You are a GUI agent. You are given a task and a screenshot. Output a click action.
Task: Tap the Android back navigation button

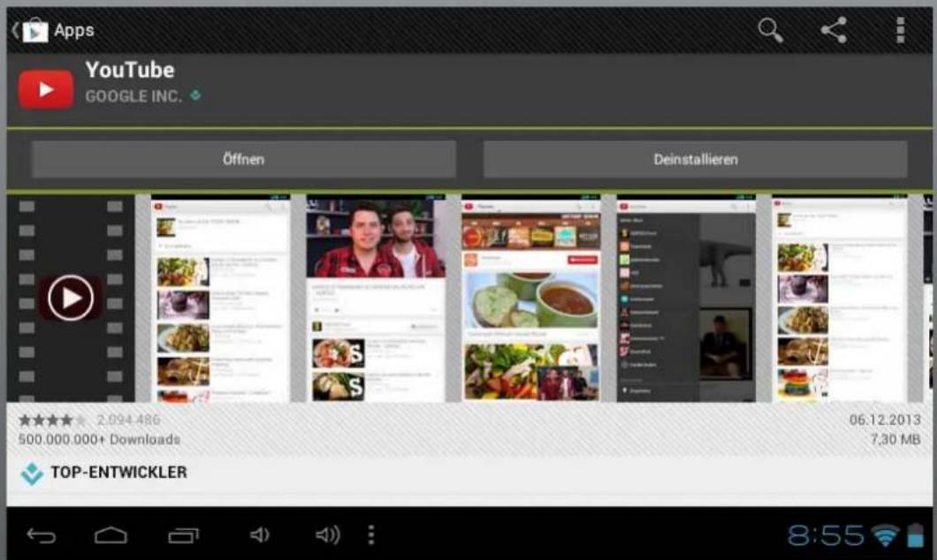pyautogui.click(x=42, y=535)
